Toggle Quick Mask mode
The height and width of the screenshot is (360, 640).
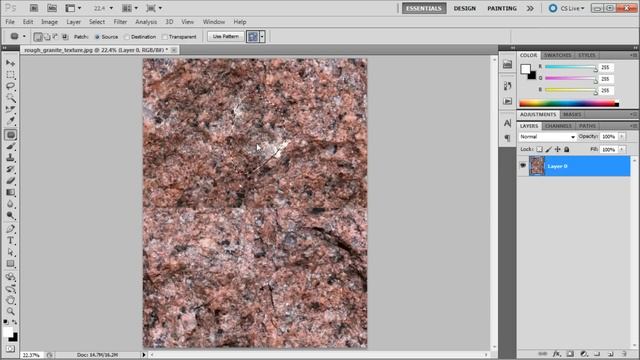pyautogui.click(x=11, y=349)
